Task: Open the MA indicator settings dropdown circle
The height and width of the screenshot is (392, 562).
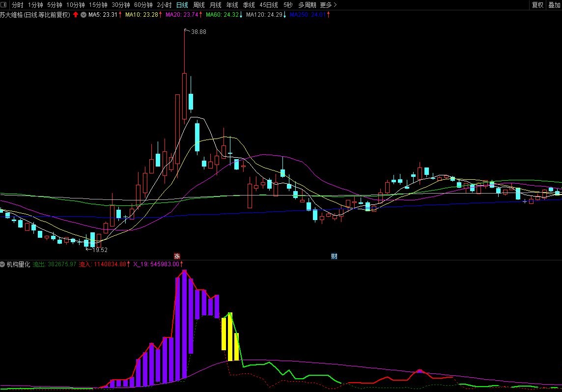Action: click(84, 15)
